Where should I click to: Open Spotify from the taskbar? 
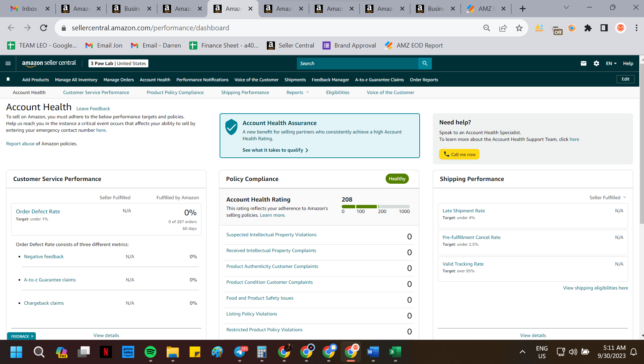coord(150,352)
